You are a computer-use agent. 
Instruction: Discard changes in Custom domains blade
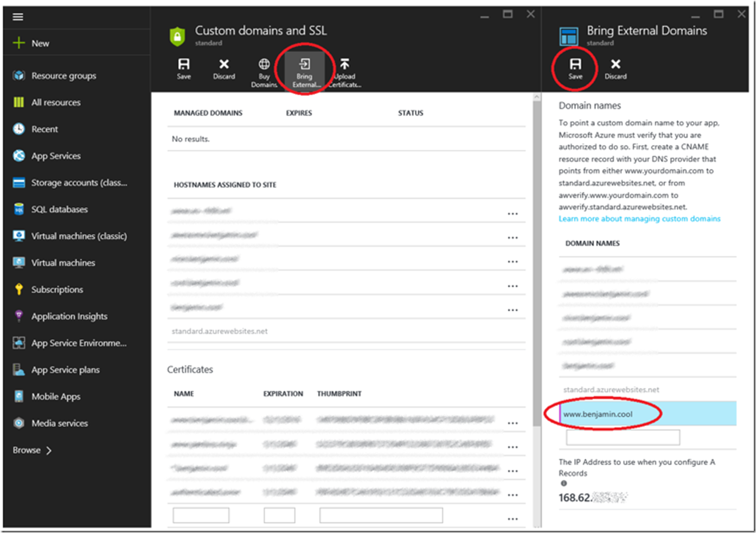[x=224, y=69]
